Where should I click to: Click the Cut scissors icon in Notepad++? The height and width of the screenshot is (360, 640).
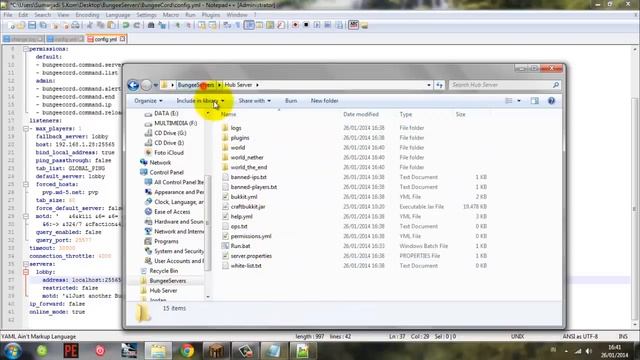pyautogui.click(x=89, y=25)
